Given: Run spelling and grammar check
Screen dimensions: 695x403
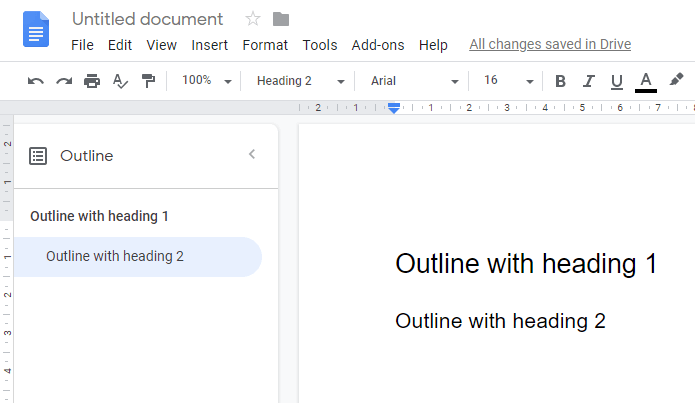Looking at the screenshot, I should [x=120, y=81].
